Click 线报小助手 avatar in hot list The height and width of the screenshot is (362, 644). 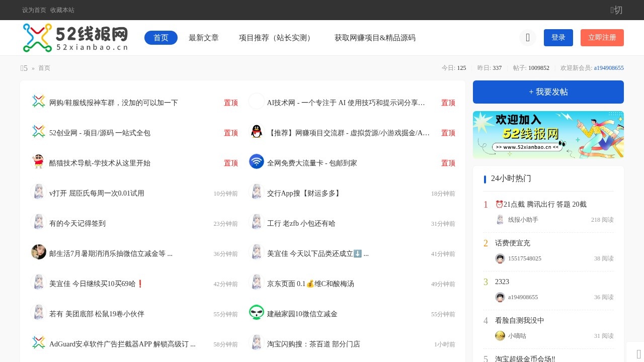click(x=500, y=220)
